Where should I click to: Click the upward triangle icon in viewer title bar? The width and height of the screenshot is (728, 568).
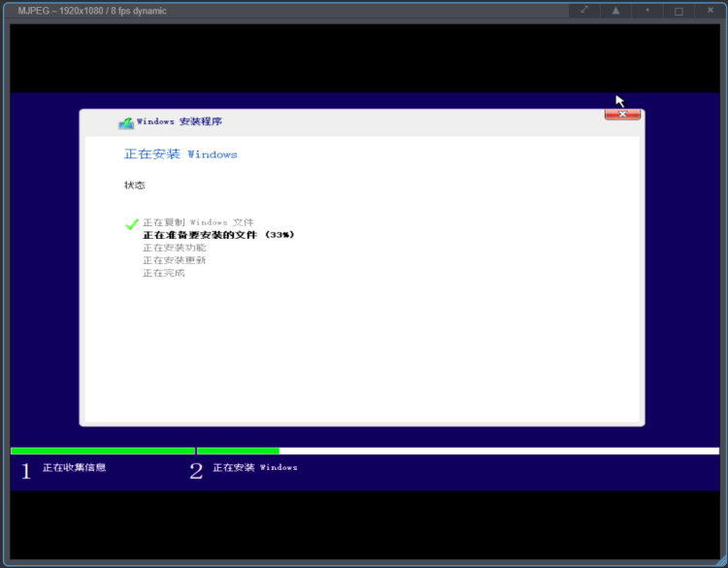click(x=615, y=11)
